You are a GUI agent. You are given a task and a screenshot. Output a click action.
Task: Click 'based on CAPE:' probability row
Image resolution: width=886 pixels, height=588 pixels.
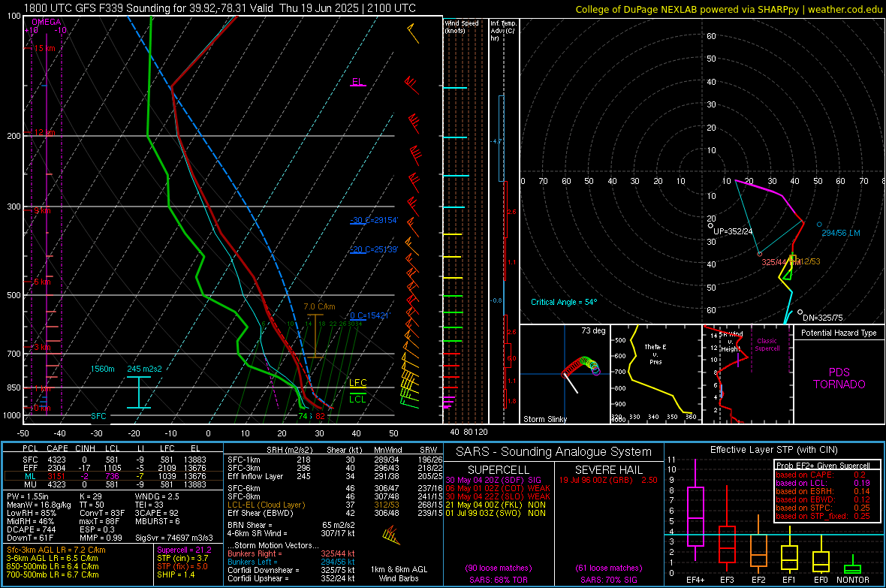tap(821, 475)
